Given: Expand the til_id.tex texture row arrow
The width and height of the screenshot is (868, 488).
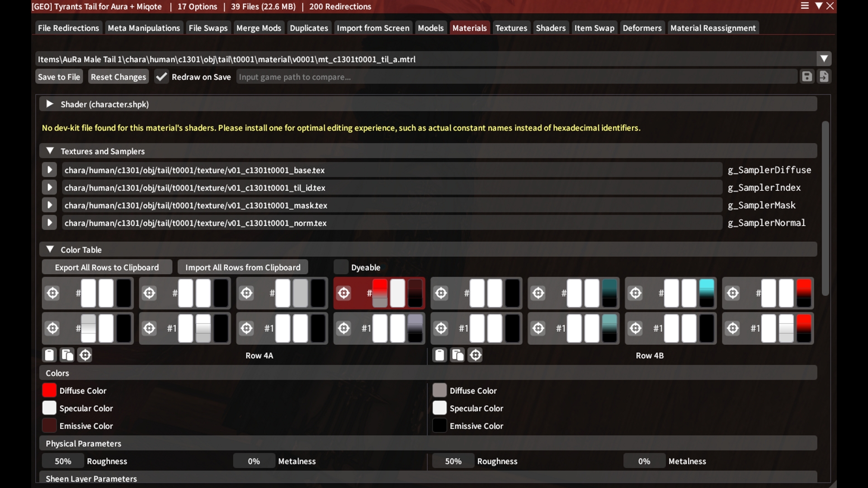Looking at the screenshot, I should 49,188.
